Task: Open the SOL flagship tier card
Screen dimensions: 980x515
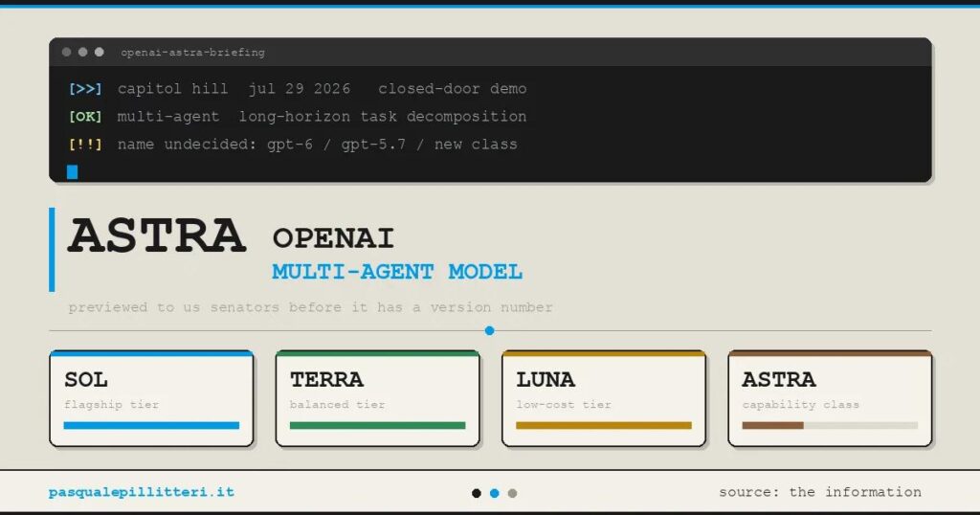Action: point(151,399)
